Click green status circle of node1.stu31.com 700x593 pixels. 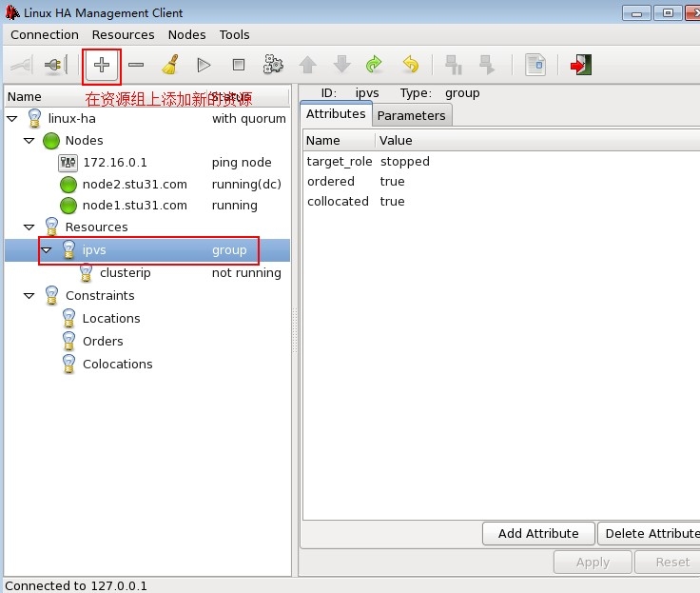(x=68, y=206)
